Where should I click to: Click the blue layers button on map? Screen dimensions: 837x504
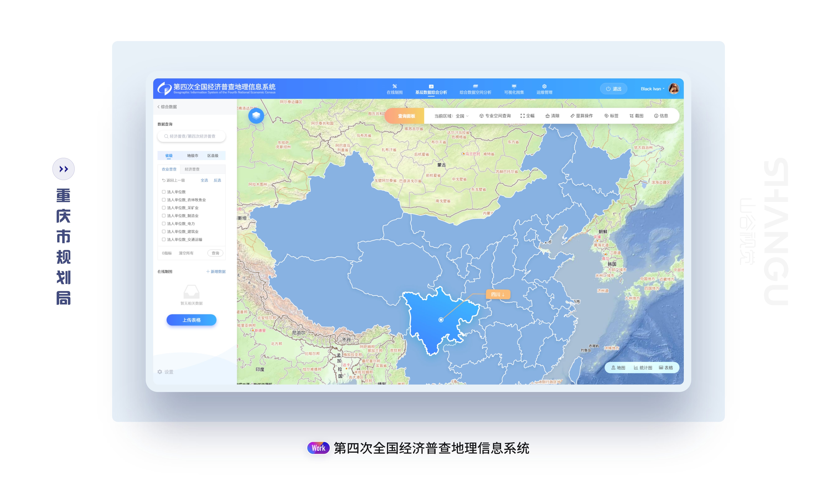256,116
